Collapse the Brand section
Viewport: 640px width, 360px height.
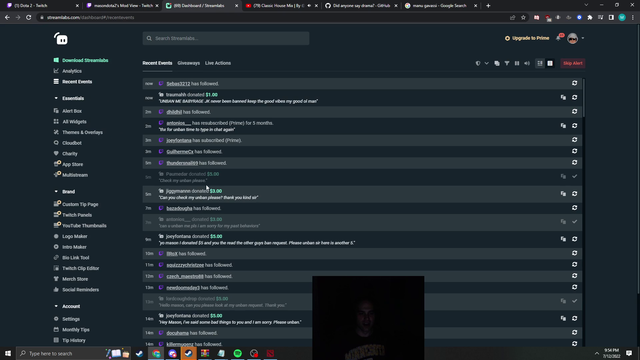pyautogui.click(x=56, y=191)
